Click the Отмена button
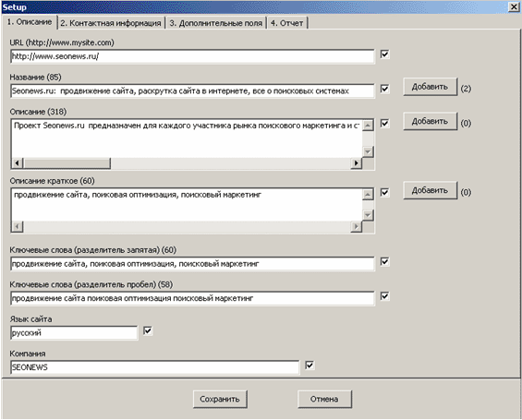Image resolution: width=522 pixels, height=420 pixels. [x=324, y=399]
